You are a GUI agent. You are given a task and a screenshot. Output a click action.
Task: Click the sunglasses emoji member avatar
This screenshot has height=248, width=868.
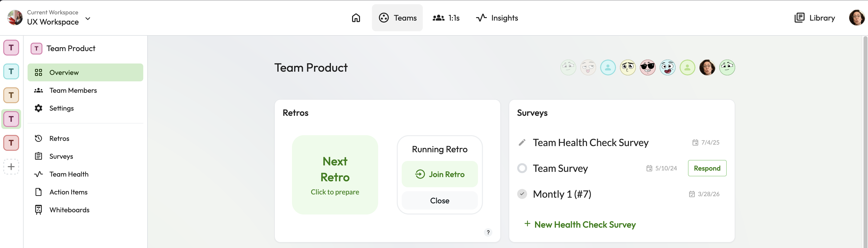point(647,68)
